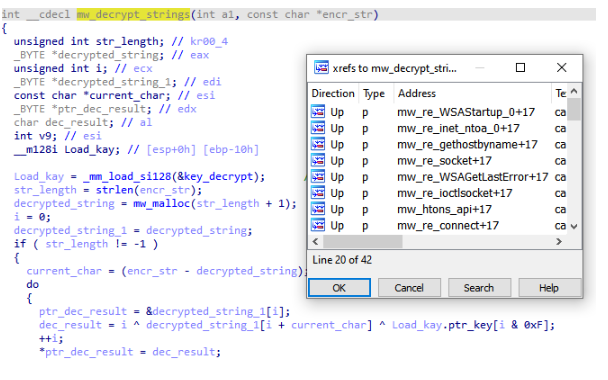Click the vertical scrollbar thumb in xrefs list

574,109
